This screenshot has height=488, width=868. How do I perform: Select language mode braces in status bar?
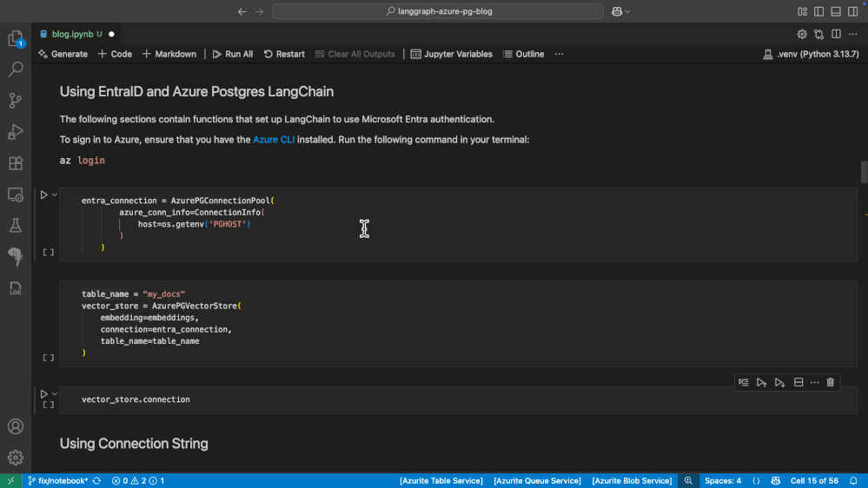click(x=756, y=481)
